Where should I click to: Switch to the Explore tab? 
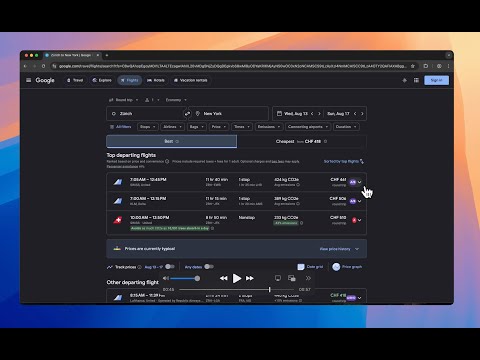(x=102, y=80)
